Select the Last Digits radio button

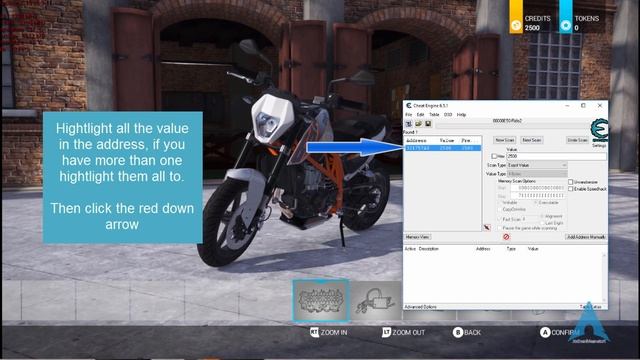[x=542, y=223]
